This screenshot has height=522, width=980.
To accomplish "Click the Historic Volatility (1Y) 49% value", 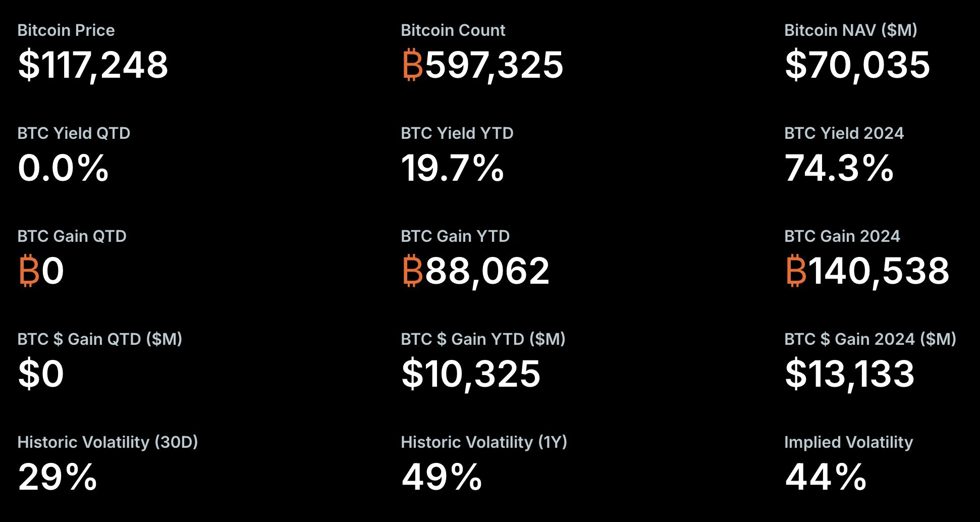I will [x=442, y=477].
